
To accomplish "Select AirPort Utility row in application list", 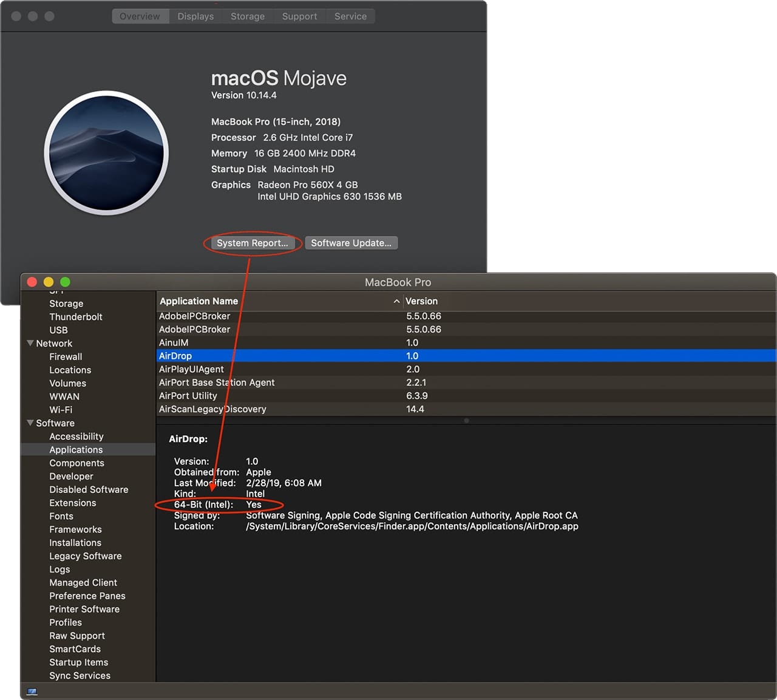I will [x=188, y=396].
